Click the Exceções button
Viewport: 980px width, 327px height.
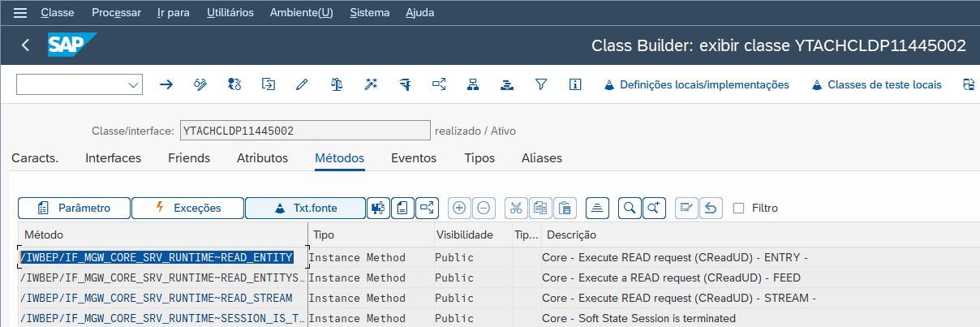[x=187, y=209]
